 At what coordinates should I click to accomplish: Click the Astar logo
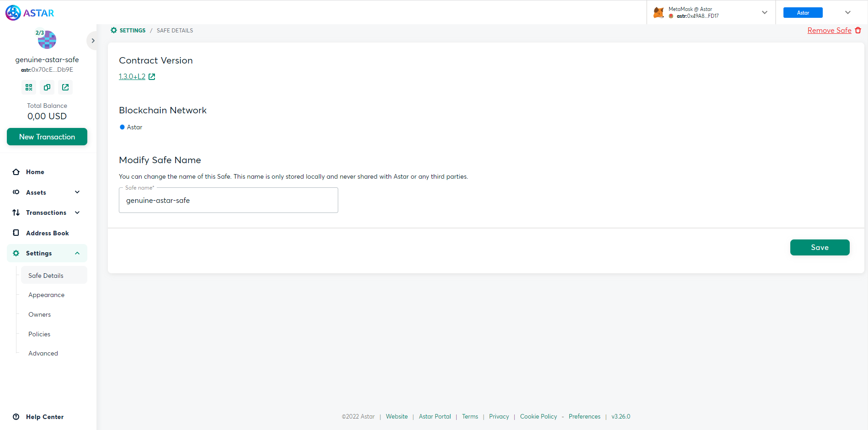(30, 13)
